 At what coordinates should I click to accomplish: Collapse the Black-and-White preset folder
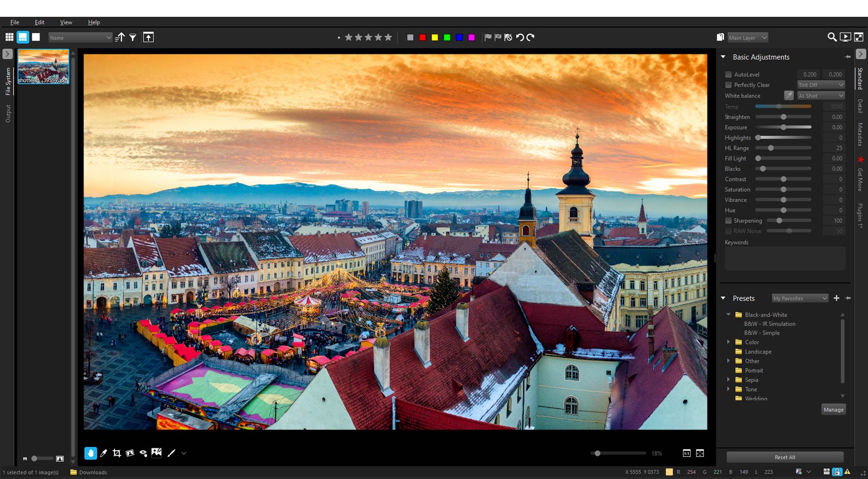tap(729, 314)
